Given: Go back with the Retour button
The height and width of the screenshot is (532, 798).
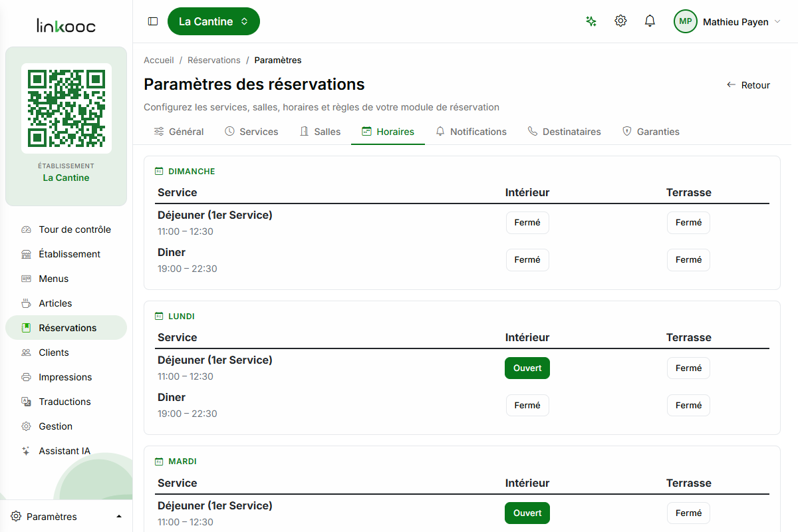Looking at the screenshot, I should pos(748,85).
